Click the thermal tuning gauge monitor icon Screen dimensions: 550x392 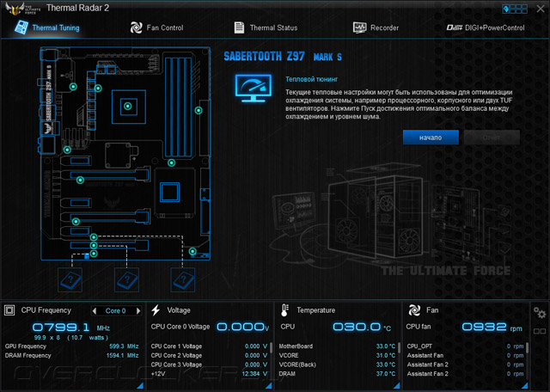(254, 88)
